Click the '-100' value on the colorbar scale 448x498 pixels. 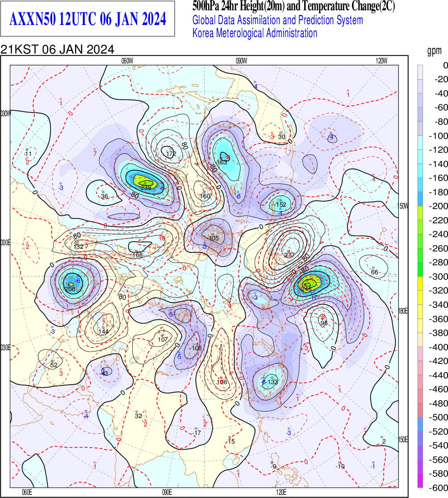[x=439, y=136]
